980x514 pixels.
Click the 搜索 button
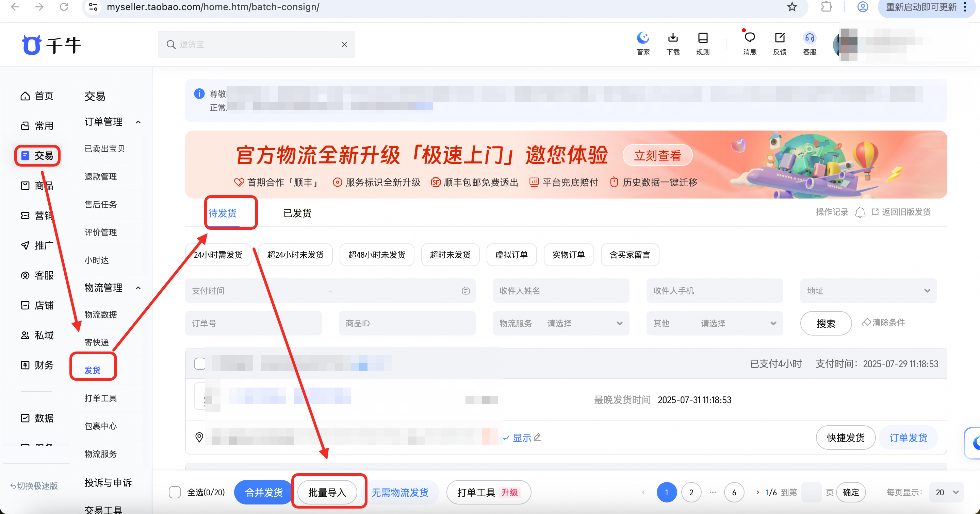click(826, 324)
